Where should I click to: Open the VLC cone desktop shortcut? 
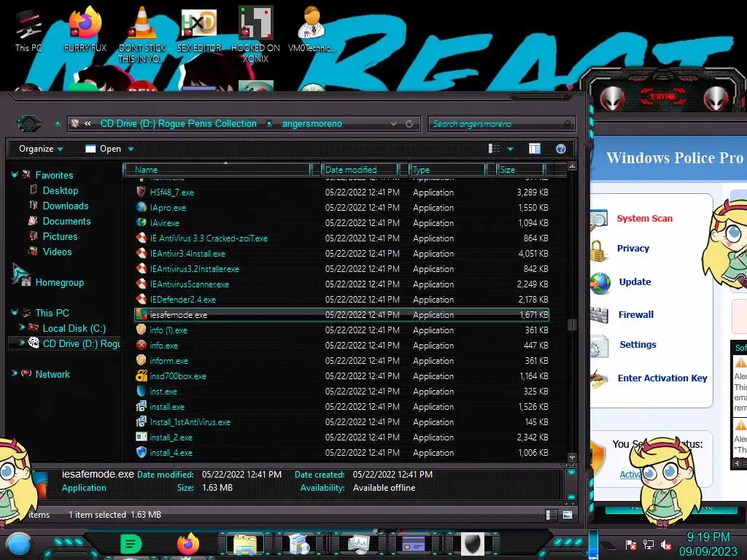pyautogui.click(x=142, y=34)
